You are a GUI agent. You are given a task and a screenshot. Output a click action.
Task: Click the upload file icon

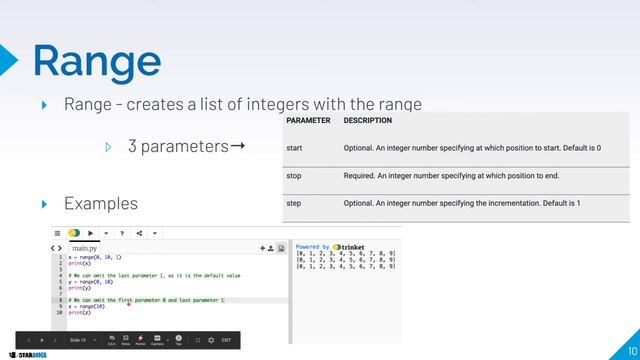(271, 248)
